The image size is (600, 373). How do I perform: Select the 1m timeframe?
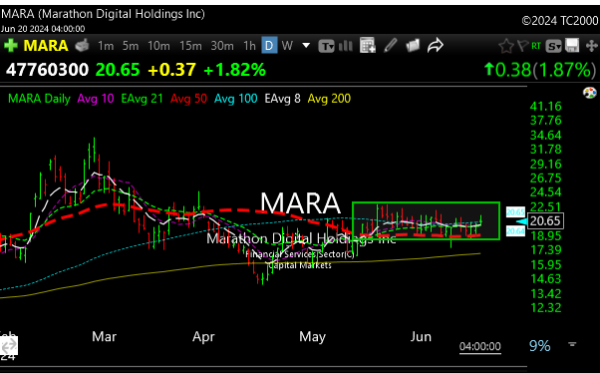(x=106, y=46)
